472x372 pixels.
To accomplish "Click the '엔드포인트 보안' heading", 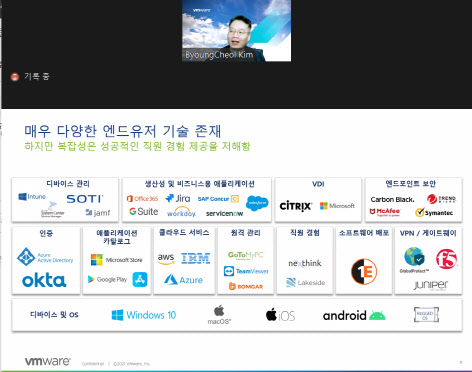I will pyautogui.click(x=411, y=184).
